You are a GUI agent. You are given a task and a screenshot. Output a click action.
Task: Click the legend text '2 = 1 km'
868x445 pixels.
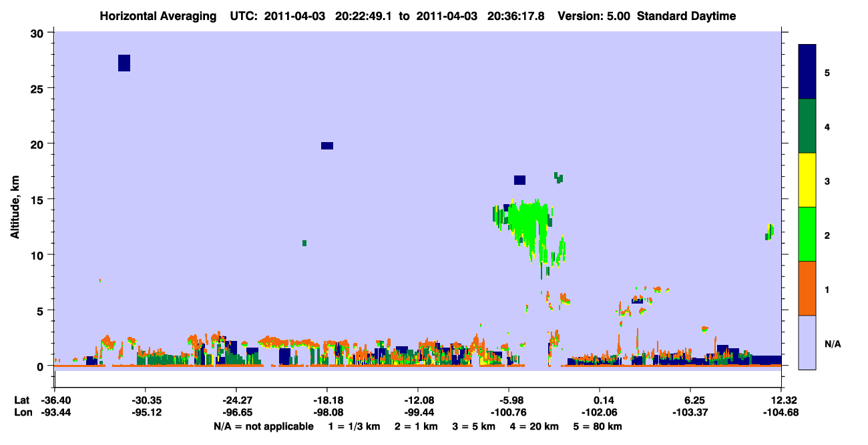[x=415, y=426]
